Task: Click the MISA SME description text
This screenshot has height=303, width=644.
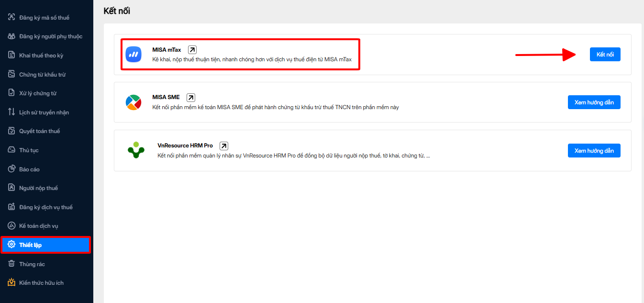Action: [x=275, y=107]
